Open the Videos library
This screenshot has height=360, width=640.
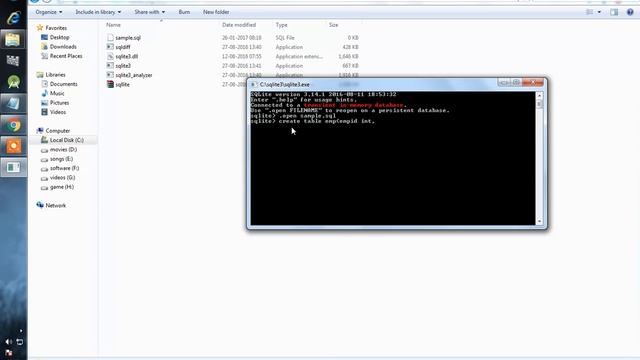[53, 112]
